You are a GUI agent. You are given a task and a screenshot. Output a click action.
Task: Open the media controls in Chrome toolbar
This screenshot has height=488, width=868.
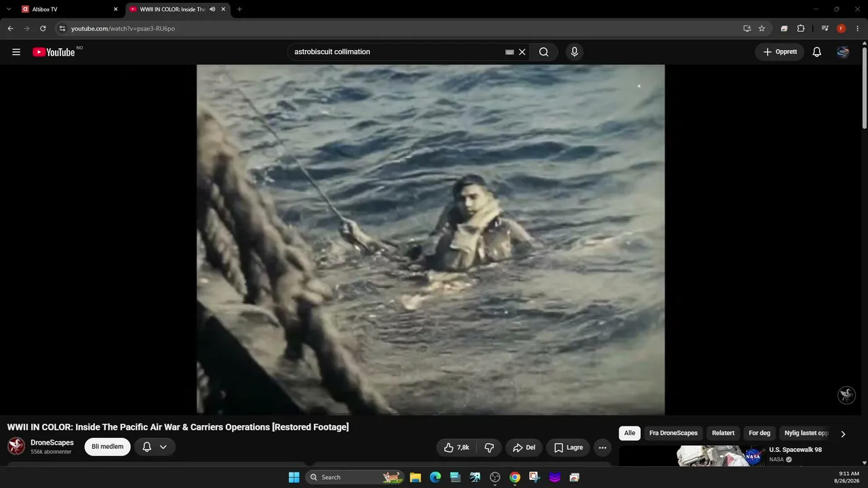click(x=825, y=28)
